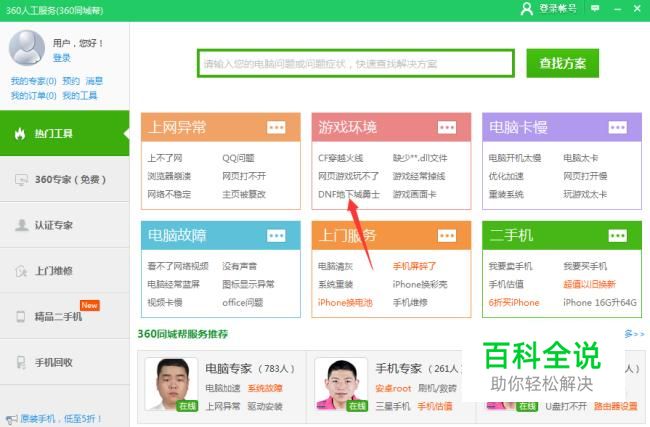Open the 上门维修 sidebar tab
650x427 pixels.
65,271
